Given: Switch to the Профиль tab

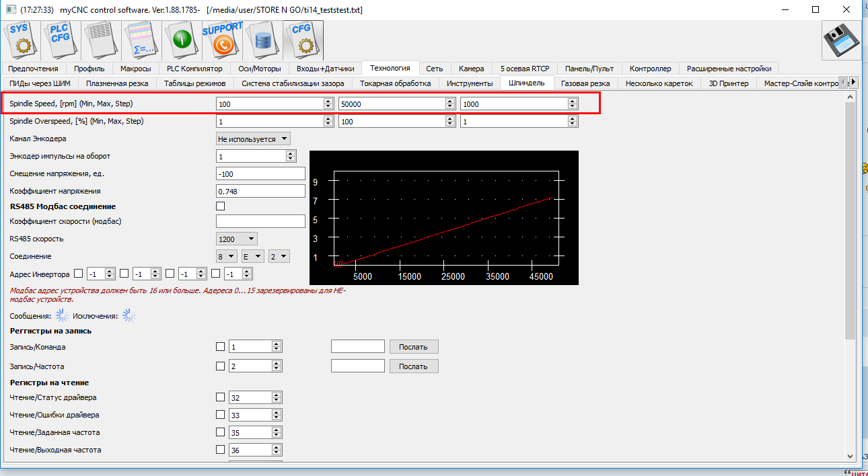Looking at the screenshot, I should coord(89,69).
